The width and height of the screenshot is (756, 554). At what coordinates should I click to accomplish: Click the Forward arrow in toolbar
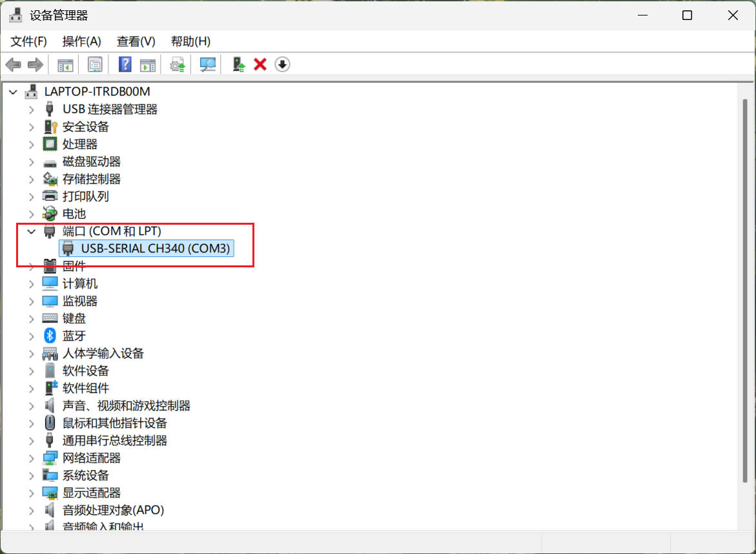36,65
